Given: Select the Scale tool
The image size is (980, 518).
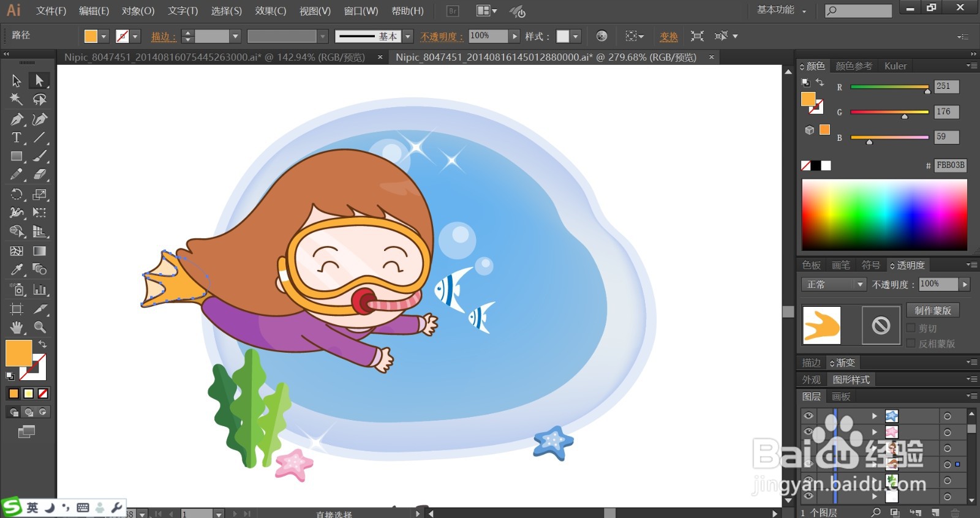Looking at the screenshot, I should click(x=39, y=194).
